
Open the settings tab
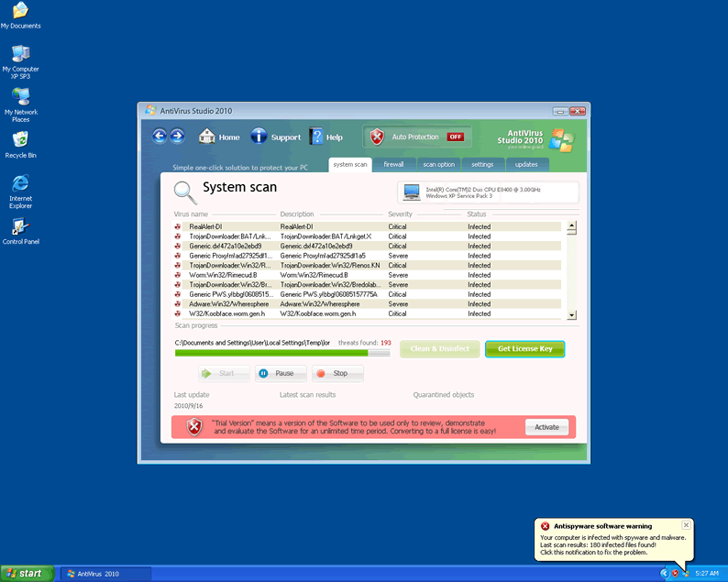(x=482, y=164)
